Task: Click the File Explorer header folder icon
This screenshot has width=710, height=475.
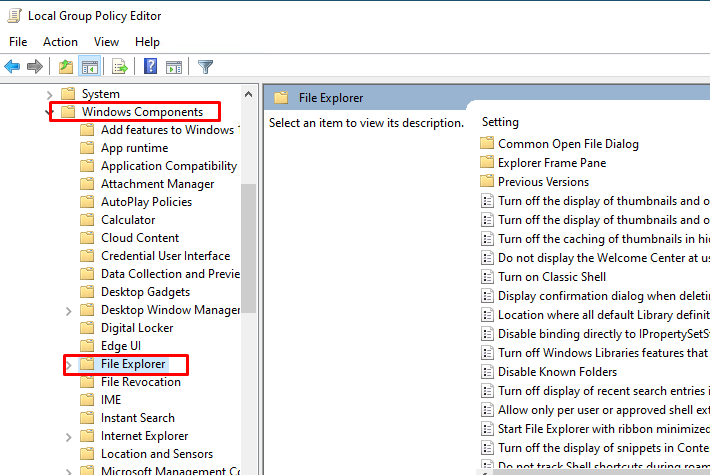Action: point(281,98)
